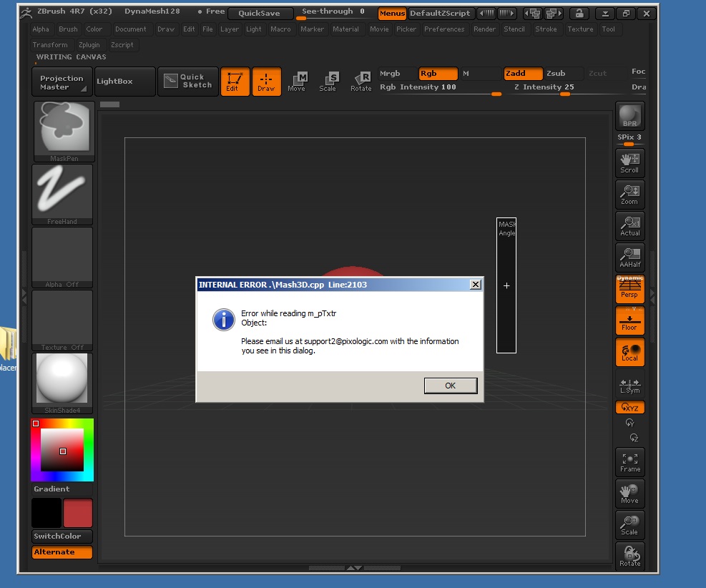Select Move mode in top shelf
This screenshot has height=588, width=706.
click(297, 82)
